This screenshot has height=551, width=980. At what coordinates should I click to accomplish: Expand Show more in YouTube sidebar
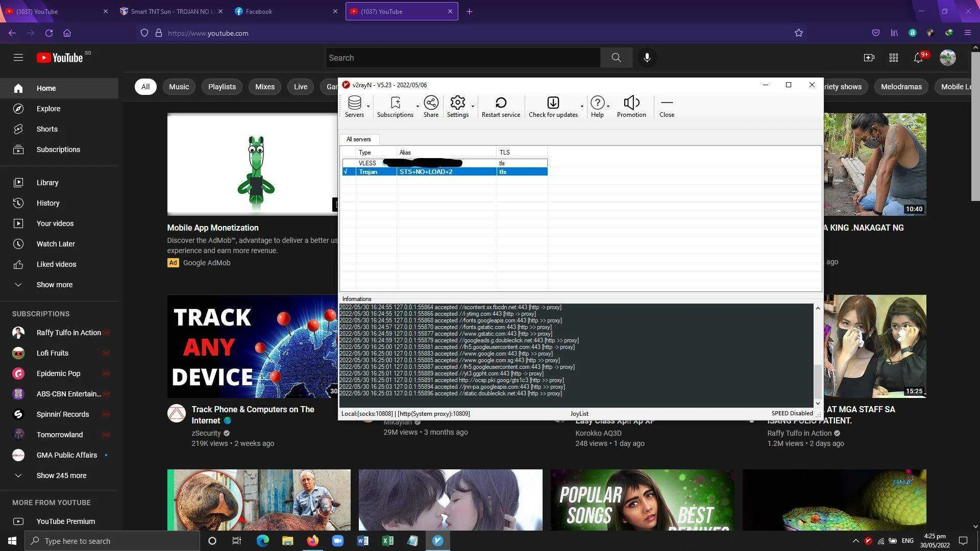click(59, 285)
